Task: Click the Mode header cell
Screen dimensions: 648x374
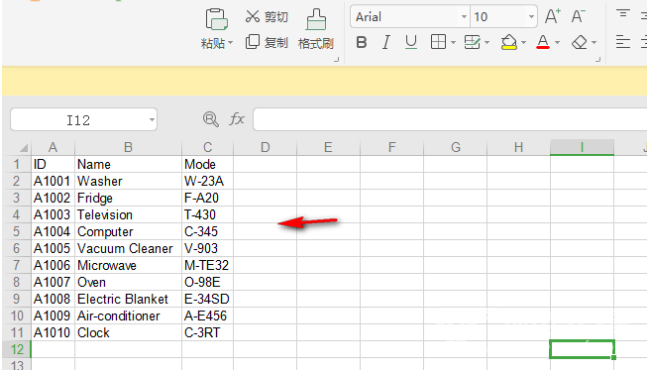Action: click(x=207, y=164)
